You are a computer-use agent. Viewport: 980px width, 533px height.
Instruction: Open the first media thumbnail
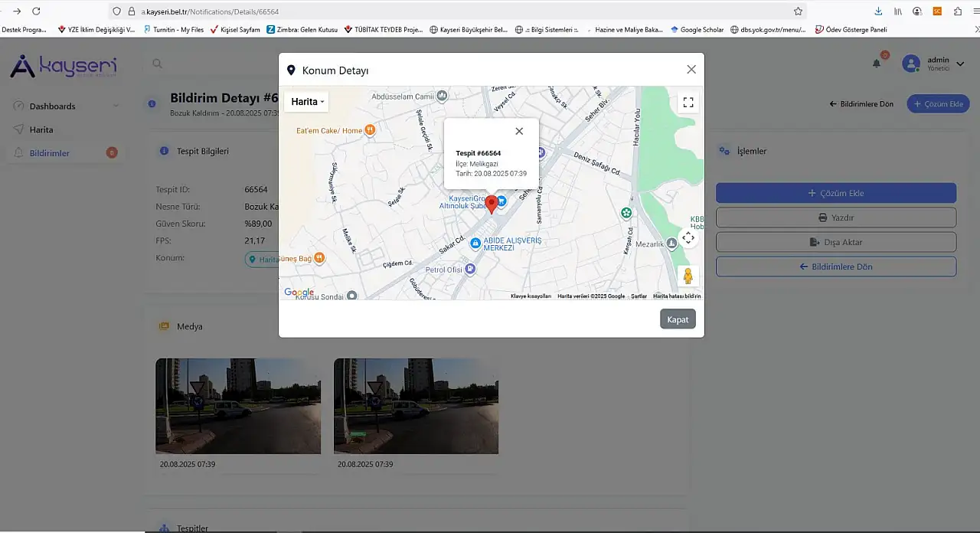coord(238,406)
